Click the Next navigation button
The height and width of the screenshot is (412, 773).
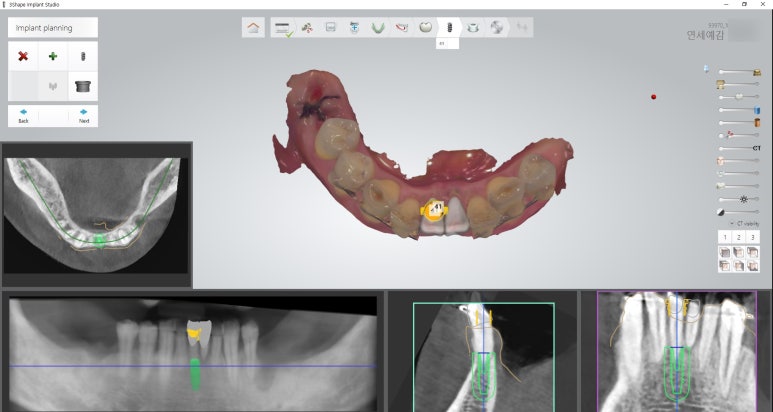(83, 116)
